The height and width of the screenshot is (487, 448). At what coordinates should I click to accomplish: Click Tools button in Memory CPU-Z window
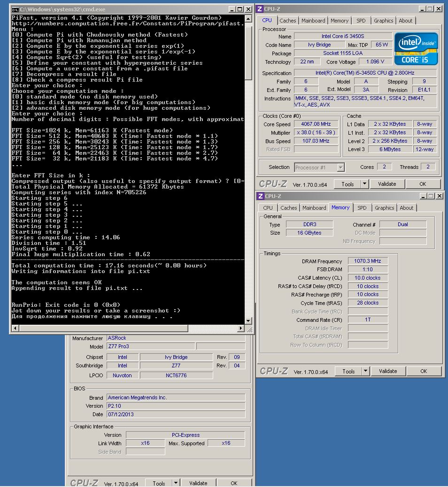coord(348,371)
